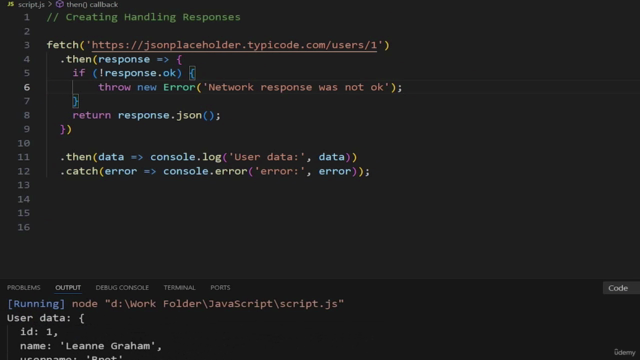Image resolution: width=640 pixels, height=360 pixels.
Task: Open the jsonplaceholder URL link on line 3
Action: pyautogui.click(x=234, y=45)
